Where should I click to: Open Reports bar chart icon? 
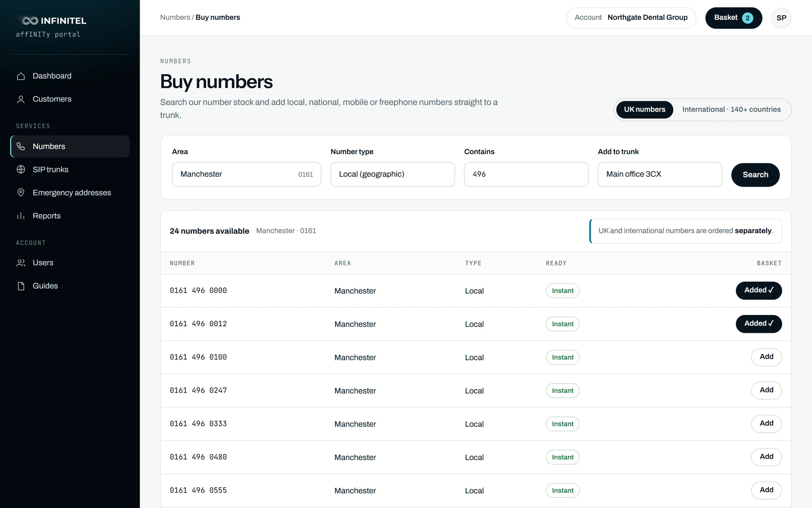21,216
